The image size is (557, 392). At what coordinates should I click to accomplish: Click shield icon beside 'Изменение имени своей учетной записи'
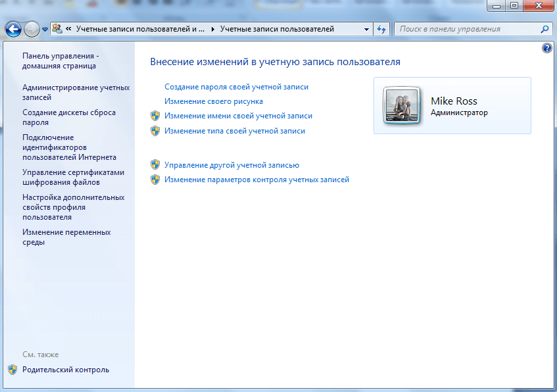[155, 116]
